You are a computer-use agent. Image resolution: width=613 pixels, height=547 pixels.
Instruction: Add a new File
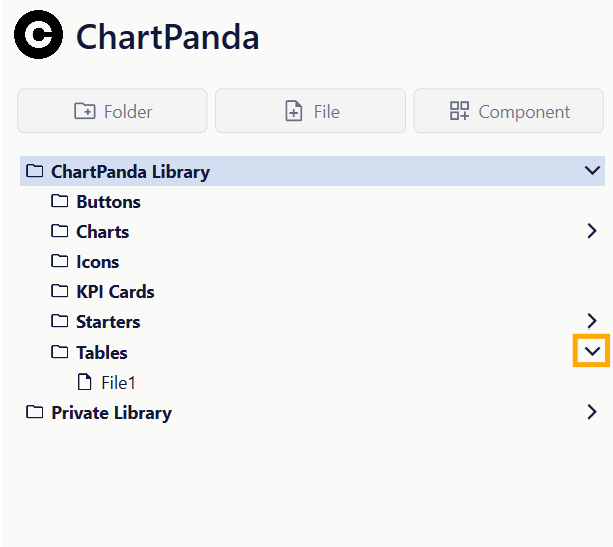coord(310,111)
